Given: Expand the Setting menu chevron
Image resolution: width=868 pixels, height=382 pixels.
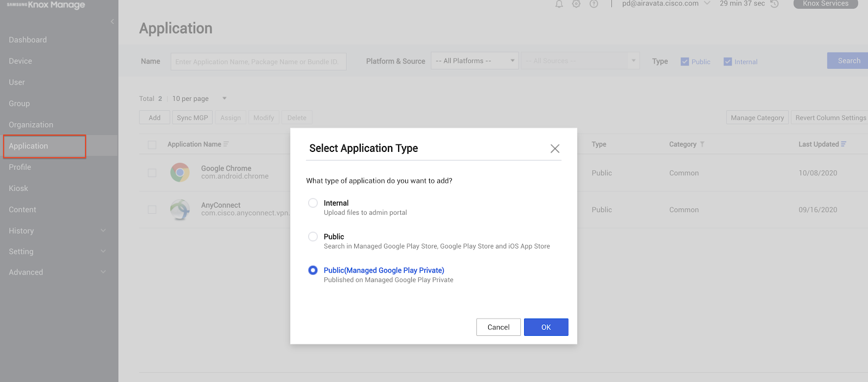Looking at the screenshot, I should (103, 251).
